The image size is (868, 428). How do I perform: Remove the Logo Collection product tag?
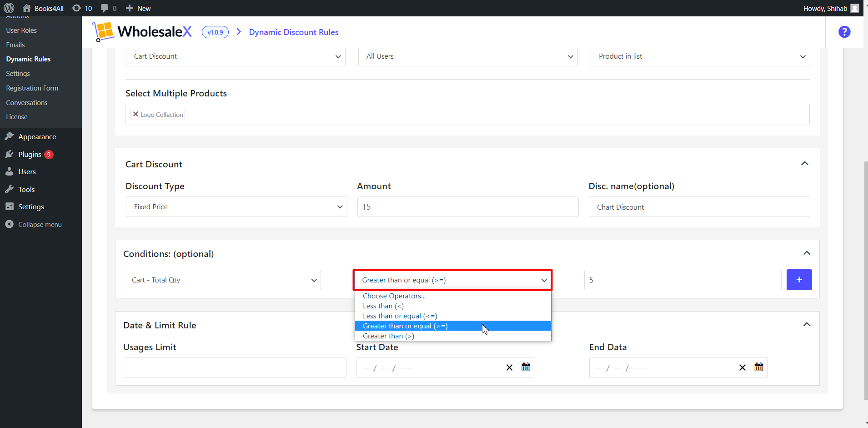click(x=135, y=114)
